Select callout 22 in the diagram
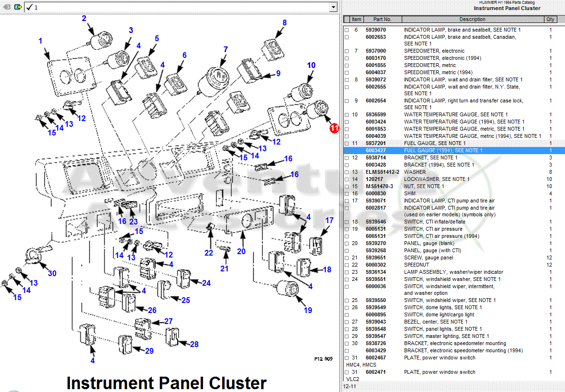 coord(209,253)
